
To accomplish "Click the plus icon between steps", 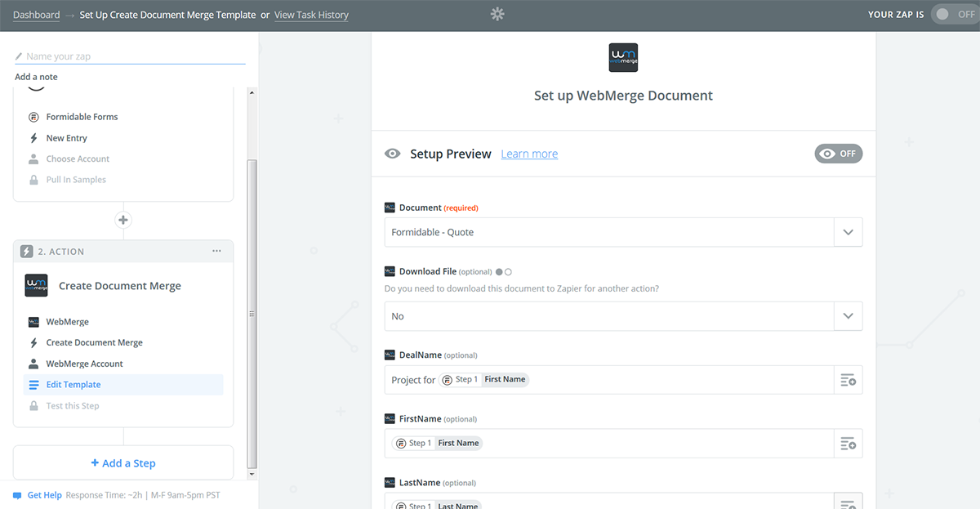I will coord(123,220).
